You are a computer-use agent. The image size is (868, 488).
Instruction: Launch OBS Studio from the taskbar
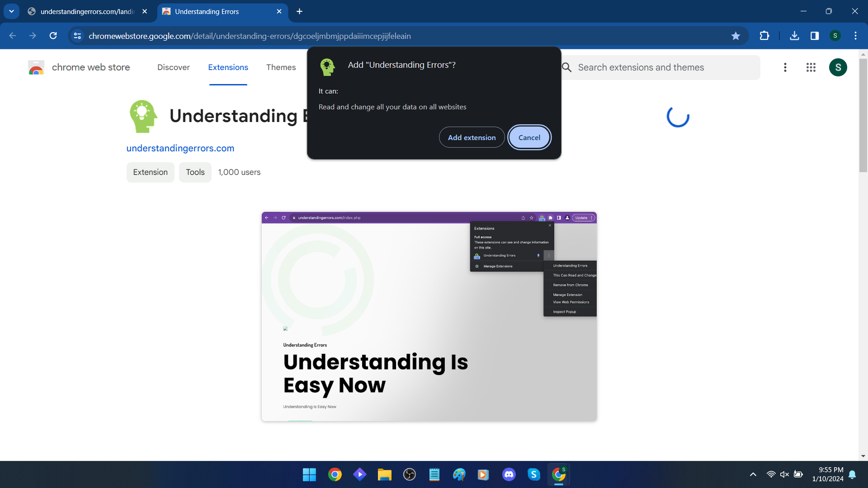coord(409,474)
